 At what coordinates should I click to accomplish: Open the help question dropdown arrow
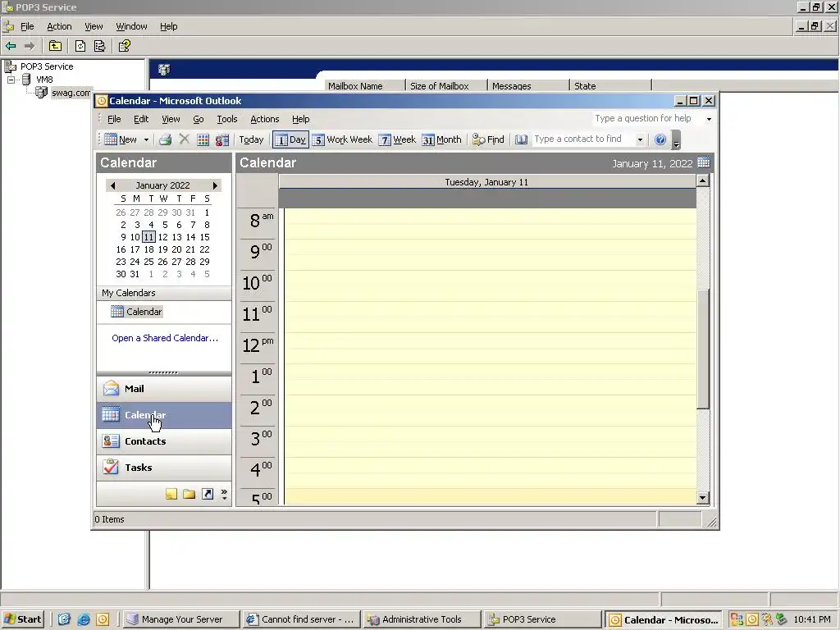pyautogui.click(x=709, y=119)
